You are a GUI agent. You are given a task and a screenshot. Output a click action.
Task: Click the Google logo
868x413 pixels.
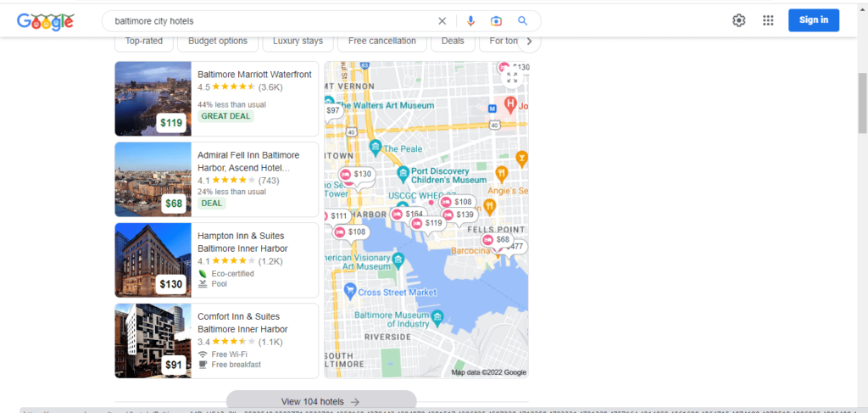tap(46, 21)
